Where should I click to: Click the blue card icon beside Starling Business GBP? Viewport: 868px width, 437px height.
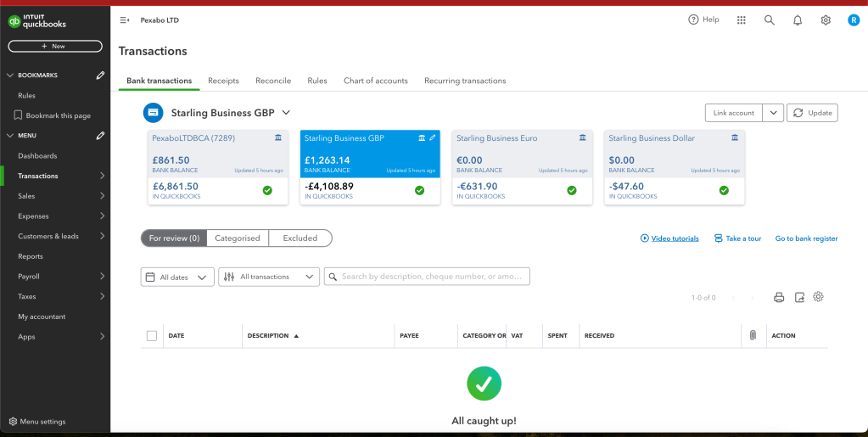pos(154,113)
